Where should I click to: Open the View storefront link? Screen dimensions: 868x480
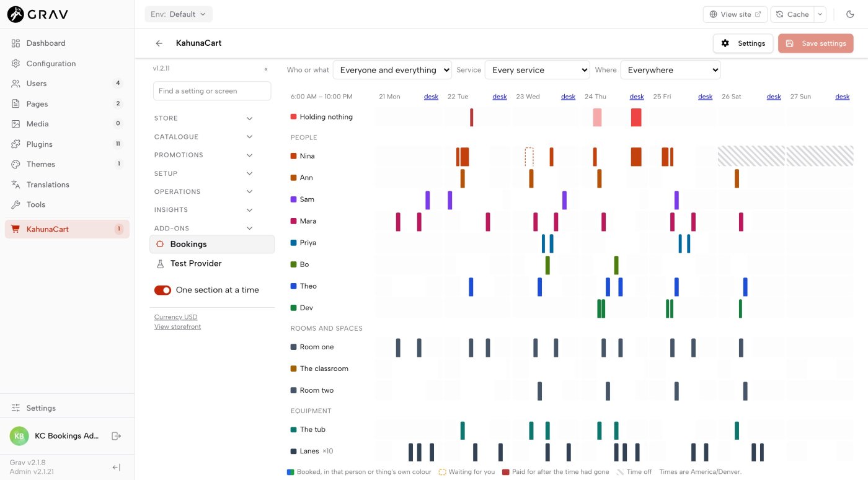177,327
